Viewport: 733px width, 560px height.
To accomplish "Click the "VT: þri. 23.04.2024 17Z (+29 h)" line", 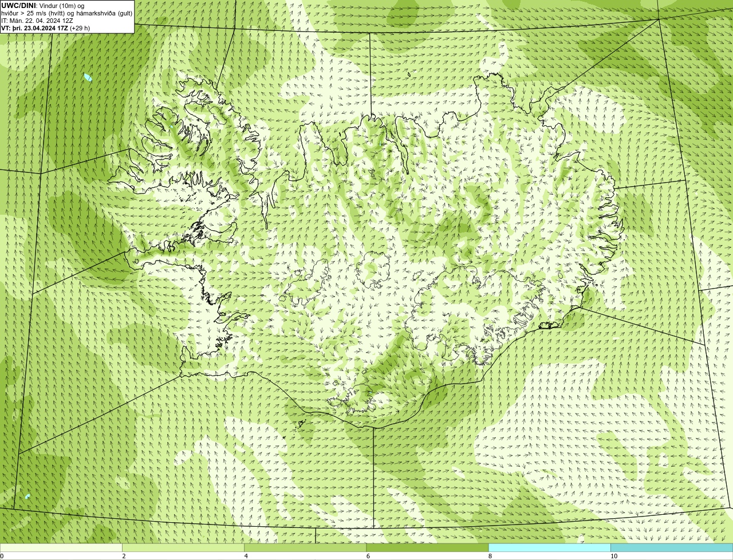I will (x=45, y=28).
